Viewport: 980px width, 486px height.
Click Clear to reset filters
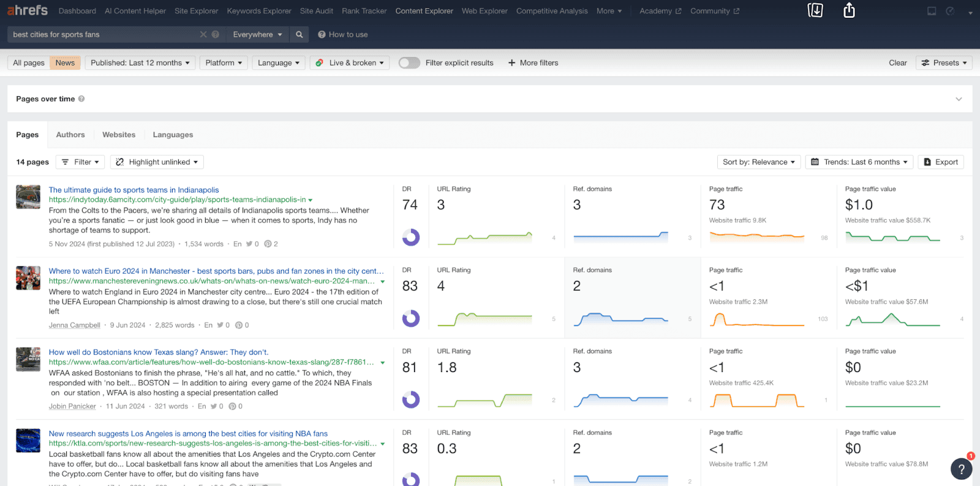(898, 62)
